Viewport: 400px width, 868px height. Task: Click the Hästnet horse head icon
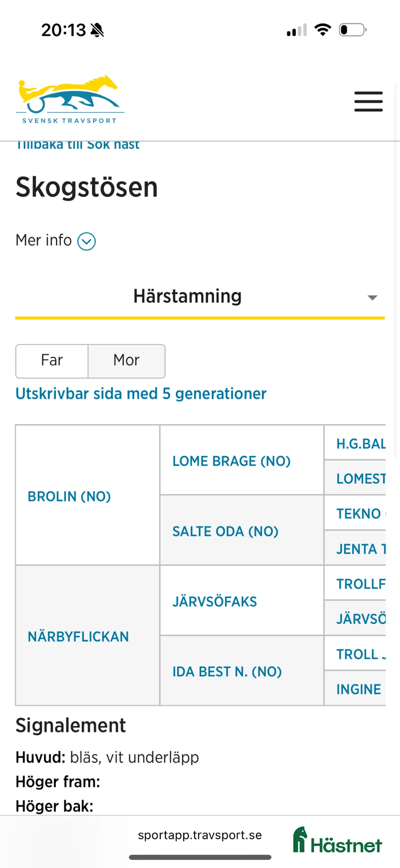(x=301, y=837)
